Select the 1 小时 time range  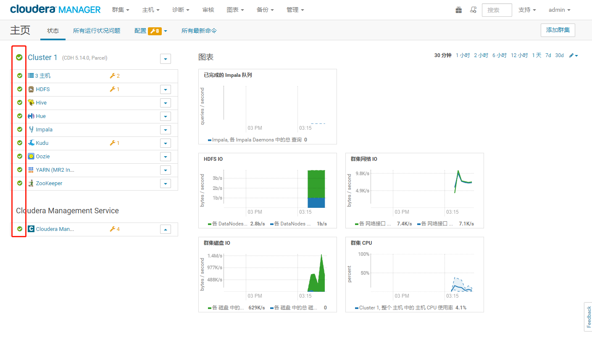coord(463,55)
